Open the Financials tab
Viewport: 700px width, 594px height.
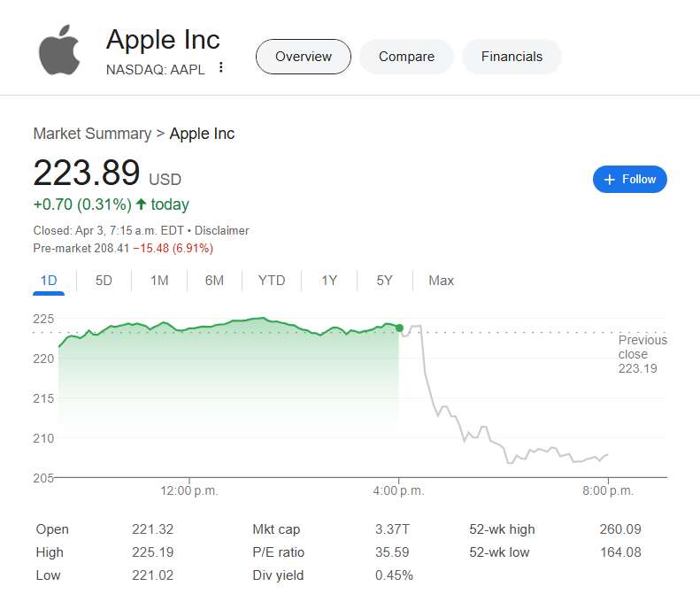click(512, 57)
